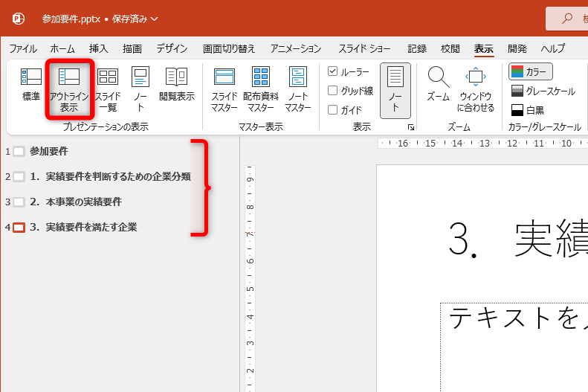Switch to the Review (校閲) tab
The image size is (588, 392).
click(x=450, y=49)
